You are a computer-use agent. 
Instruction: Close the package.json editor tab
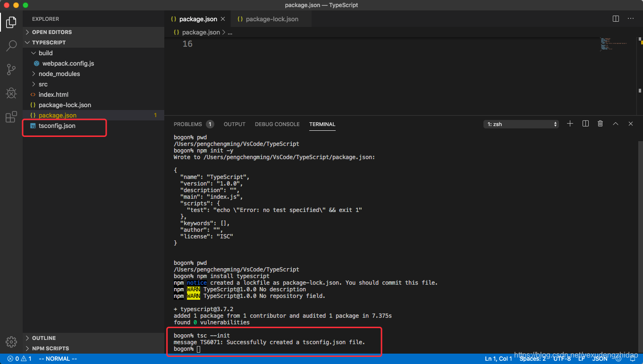click(x=223, y=19)
